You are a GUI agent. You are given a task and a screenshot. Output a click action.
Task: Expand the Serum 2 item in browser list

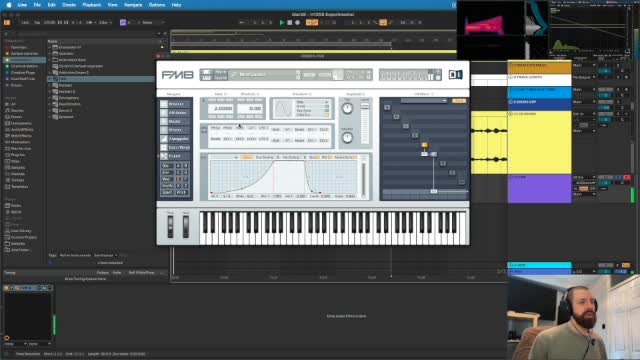[x=50, y=111]
